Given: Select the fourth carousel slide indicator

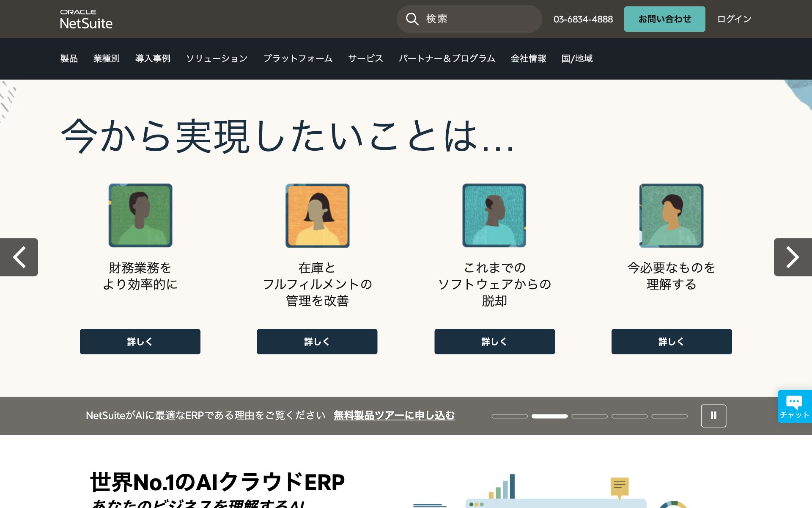Looking at the screenshot, I should point(629,416).
